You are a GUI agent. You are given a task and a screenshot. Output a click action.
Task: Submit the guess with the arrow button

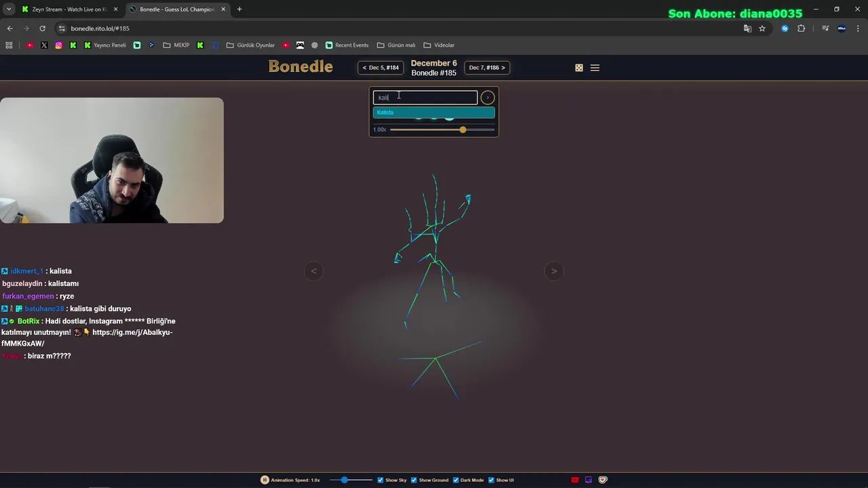(x=488, y=98)
